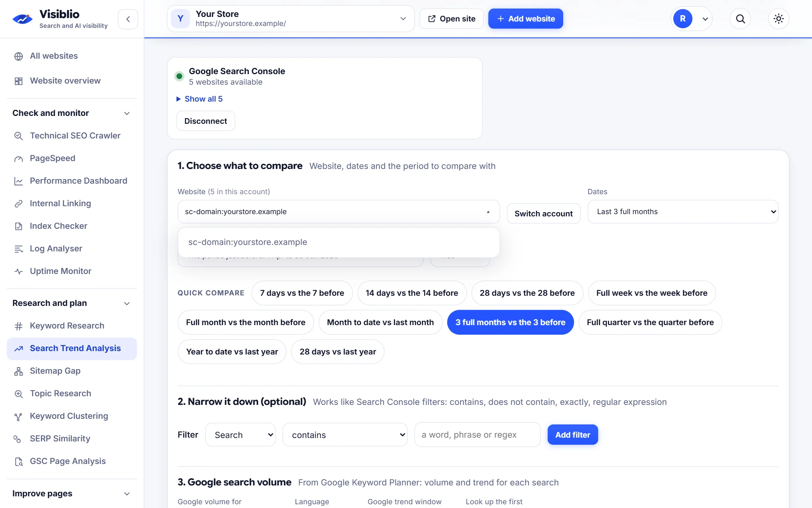Click the PageSpeed gauge icon
The width and height of the screenshot is (812, 508).
18,158
